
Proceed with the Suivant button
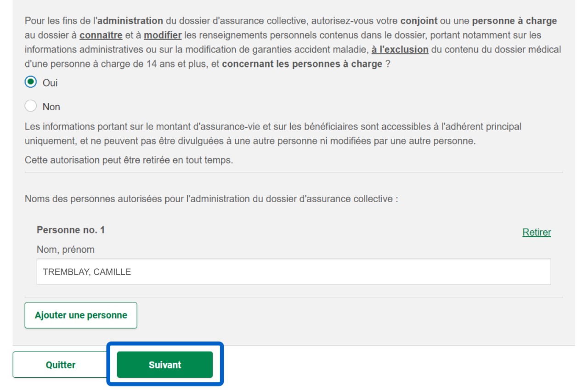tap(165, 365)
